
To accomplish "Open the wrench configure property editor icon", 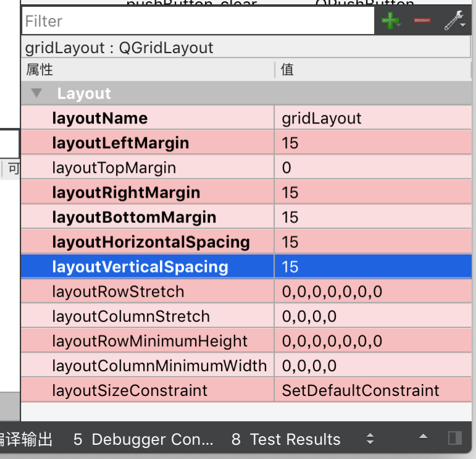I will click(455, 20).
